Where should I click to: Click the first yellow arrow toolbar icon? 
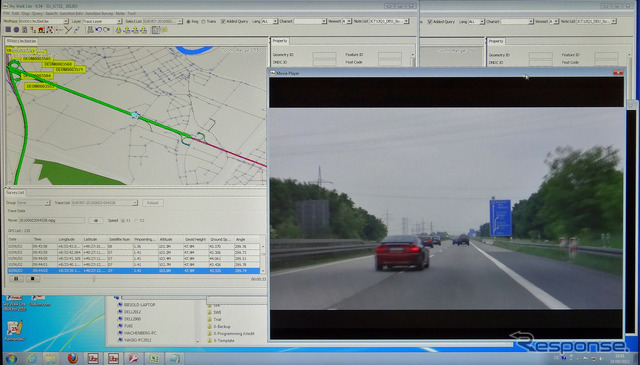click(x=118, y=30)
